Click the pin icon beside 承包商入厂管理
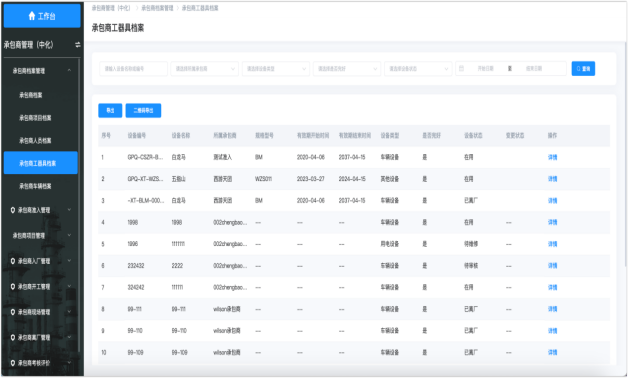This screenshot has width=629, height=379. (13, 261)
